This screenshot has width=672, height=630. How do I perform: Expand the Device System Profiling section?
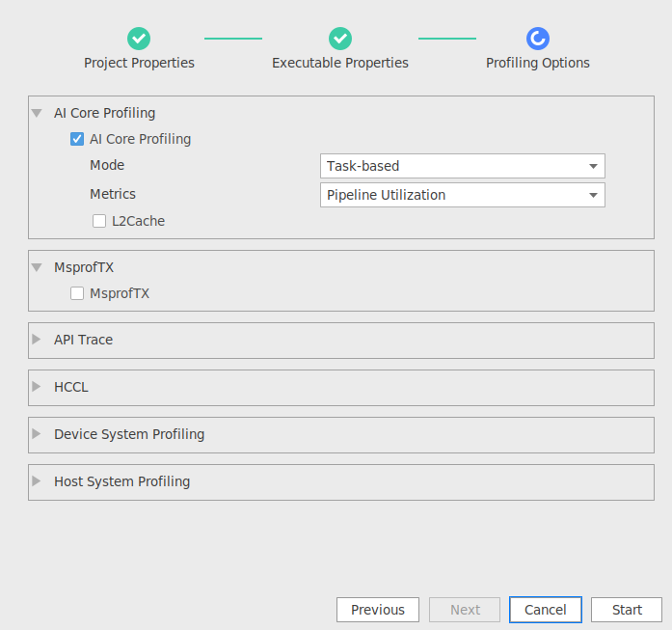[x=37, y=433]
